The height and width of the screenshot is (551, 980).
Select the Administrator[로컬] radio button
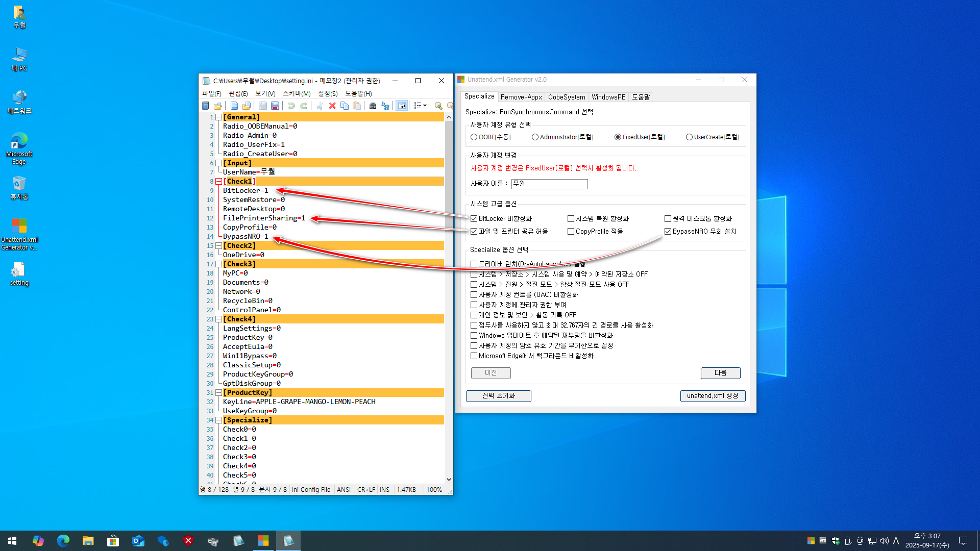(x=535, y=137)
